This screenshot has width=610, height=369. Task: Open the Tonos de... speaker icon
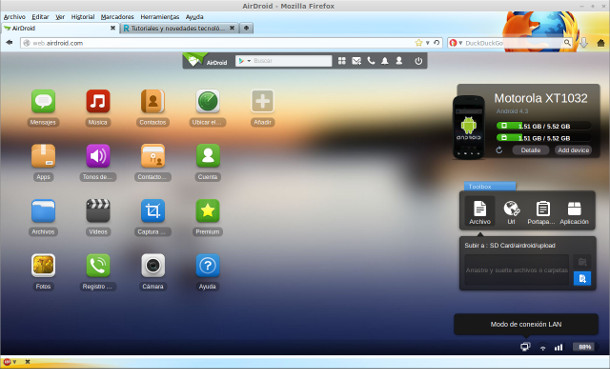98,156
